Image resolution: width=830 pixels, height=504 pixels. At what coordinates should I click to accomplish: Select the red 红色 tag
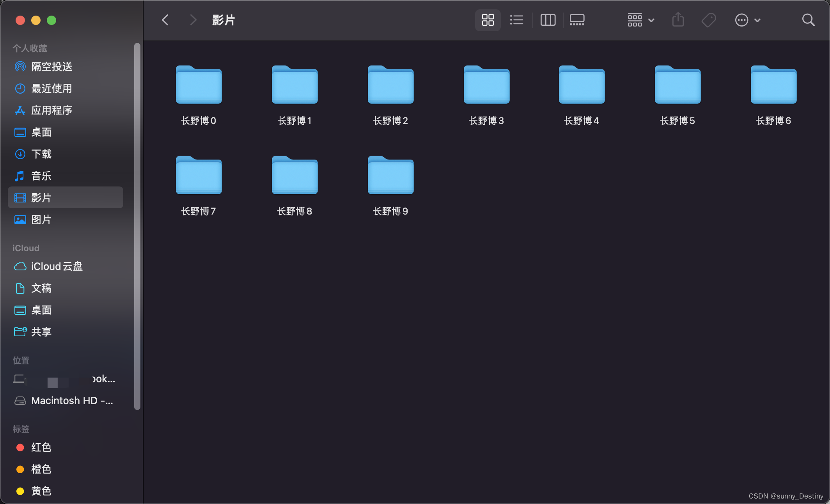[41, 447]
